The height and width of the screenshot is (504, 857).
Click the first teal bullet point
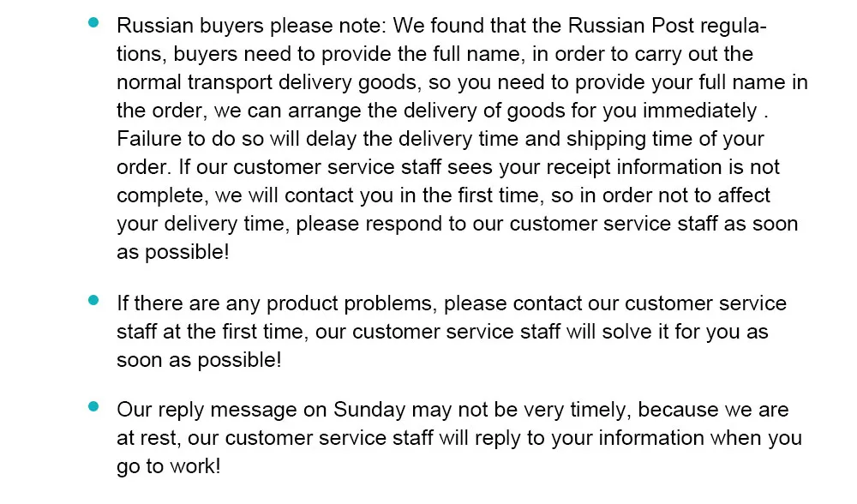[93, 23]
